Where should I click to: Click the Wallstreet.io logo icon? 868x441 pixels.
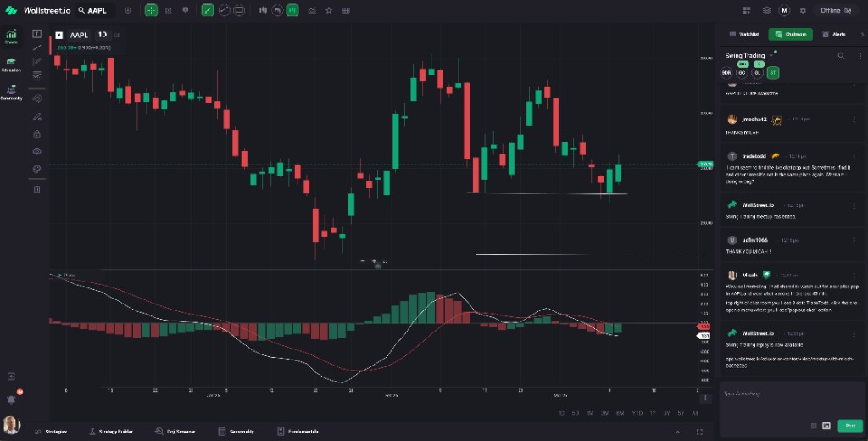click(10, 10)
